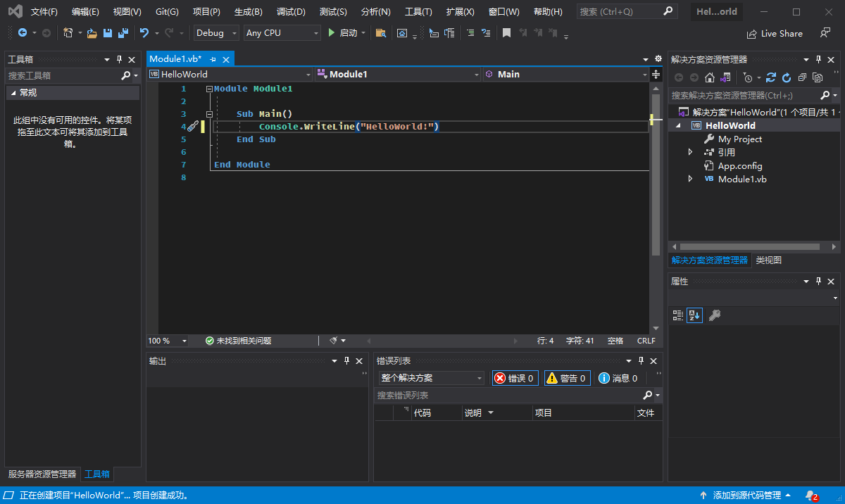Viewport: 845px width, 504px height.
Task: Click the Home icon in Solution Explorer
Action: pos(710,77)
